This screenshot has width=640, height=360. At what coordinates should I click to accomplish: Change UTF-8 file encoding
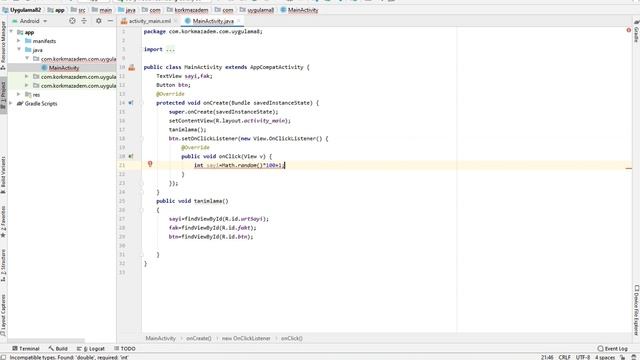click(x=583, y=357)
